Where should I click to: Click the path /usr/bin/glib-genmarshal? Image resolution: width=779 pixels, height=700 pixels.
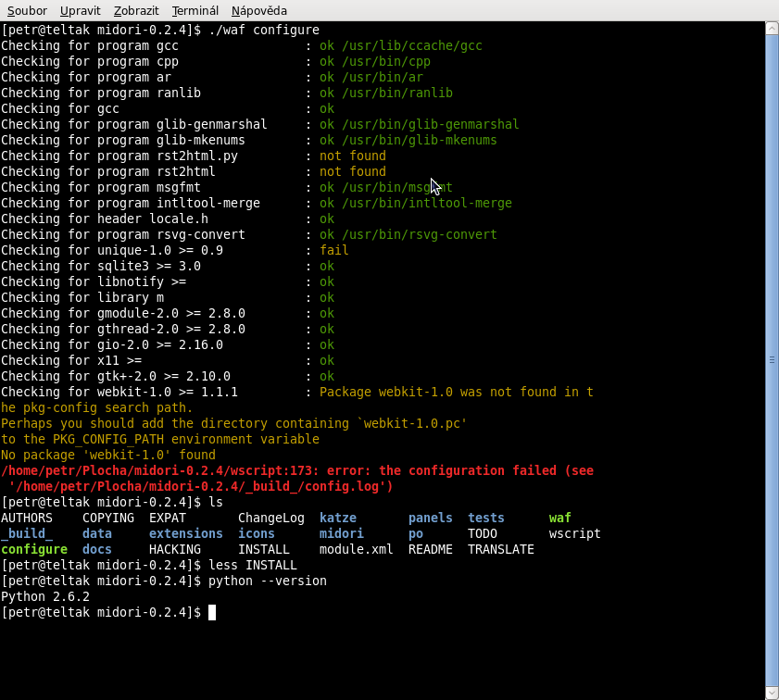431,124
